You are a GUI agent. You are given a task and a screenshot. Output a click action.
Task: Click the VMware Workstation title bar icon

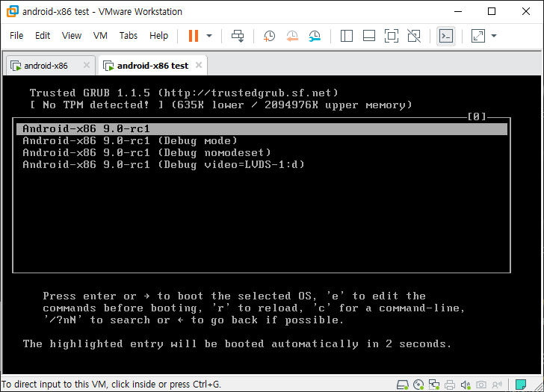[x=13, y=11]
